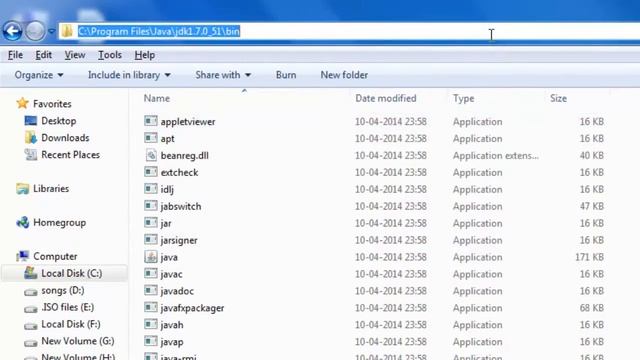
Task: Open New Volume (G:) drive
Action: (78, 341)
